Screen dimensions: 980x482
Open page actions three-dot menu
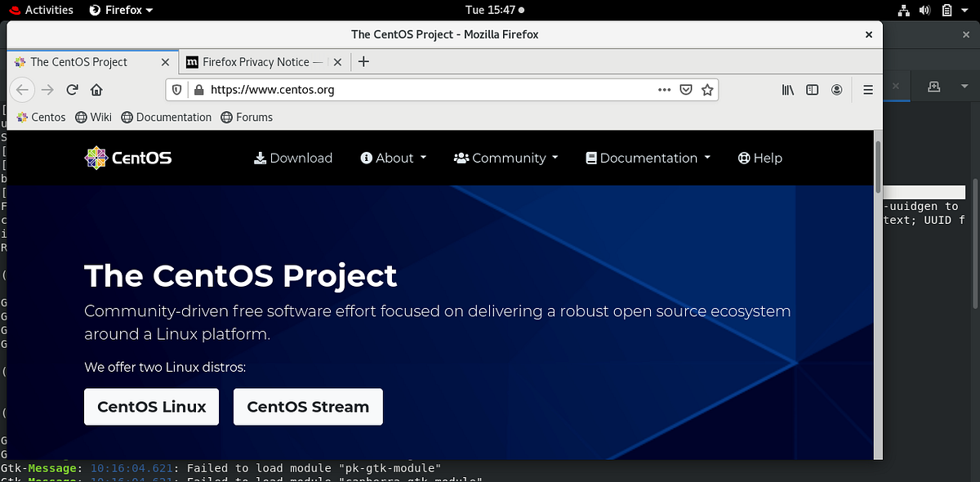(x=664, y=90)
